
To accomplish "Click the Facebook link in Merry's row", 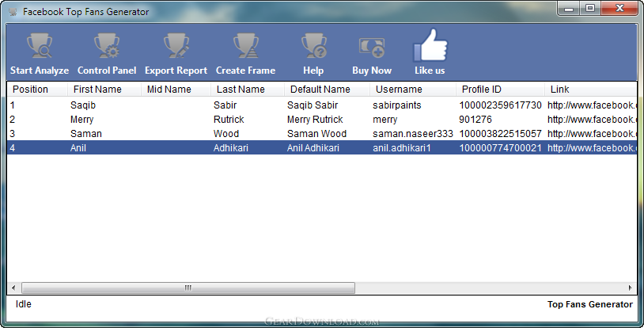I will pos(592,120).
